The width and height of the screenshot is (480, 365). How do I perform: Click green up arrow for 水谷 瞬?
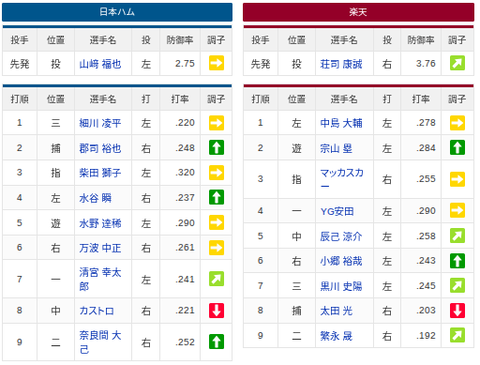click(x=216, y=197)
